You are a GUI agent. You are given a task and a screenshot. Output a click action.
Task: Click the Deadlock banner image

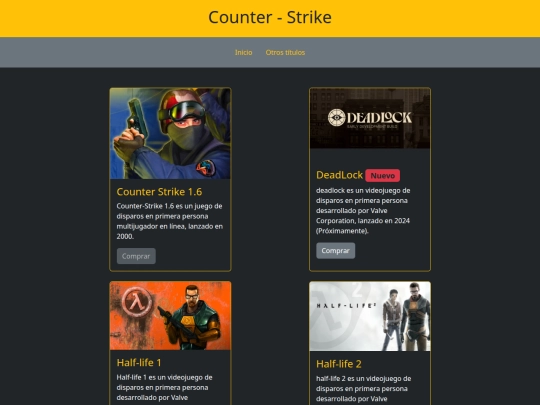click(x=370, y=118)
